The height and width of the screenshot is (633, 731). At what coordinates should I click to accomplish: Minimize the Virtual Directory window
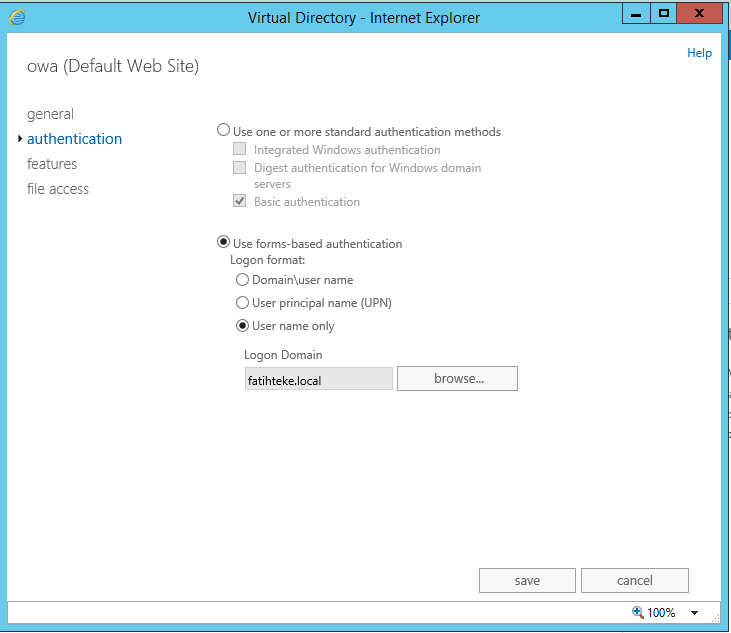click(636, 14)
